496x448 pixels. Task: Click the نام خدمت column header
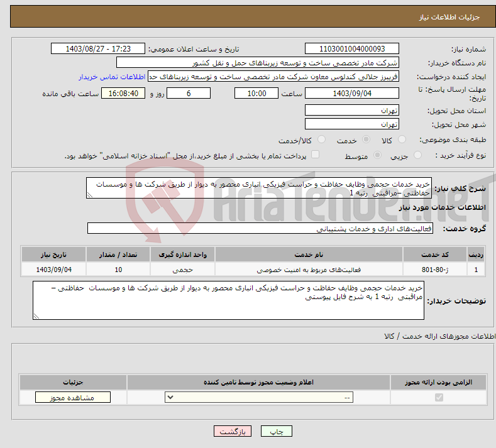pos(309,254)
